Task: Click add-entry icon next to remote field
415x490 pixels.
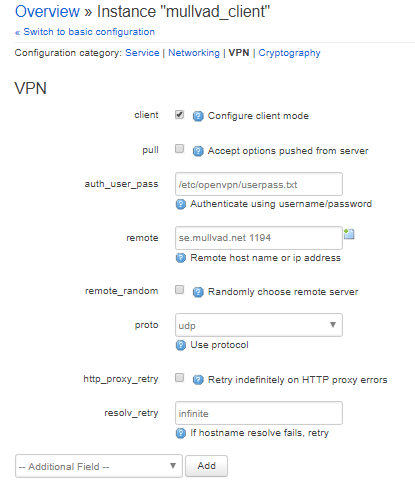Action: [349, 234]
